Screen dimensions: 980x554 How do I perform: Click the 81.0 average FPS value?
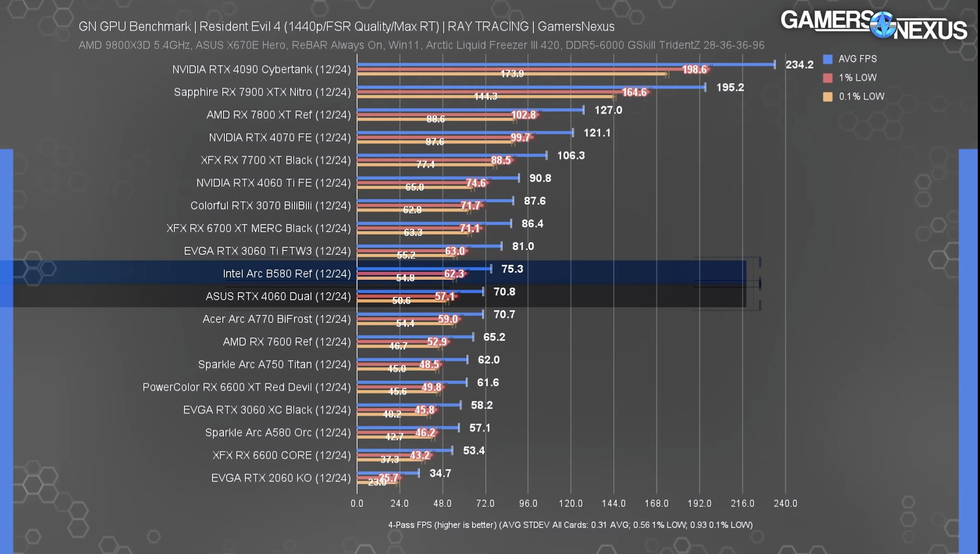click(523, 246)
